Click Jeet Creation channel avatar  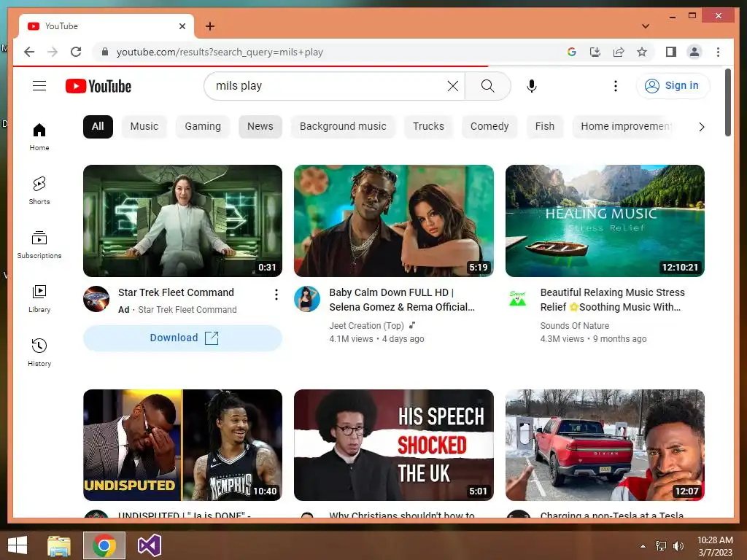[x=307, y=299]
